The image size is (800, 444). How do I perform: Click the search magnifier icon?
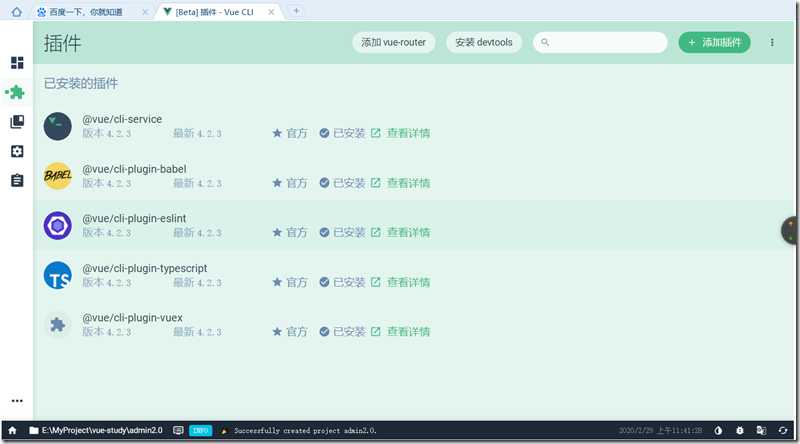tap(545, 42)
